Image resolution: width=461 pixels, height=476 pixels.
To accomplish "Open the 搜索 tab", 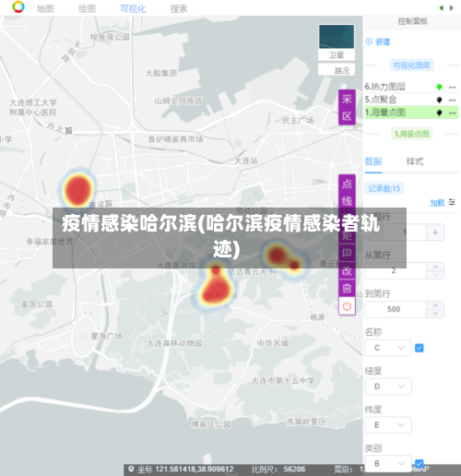I will tap(179, 8).
